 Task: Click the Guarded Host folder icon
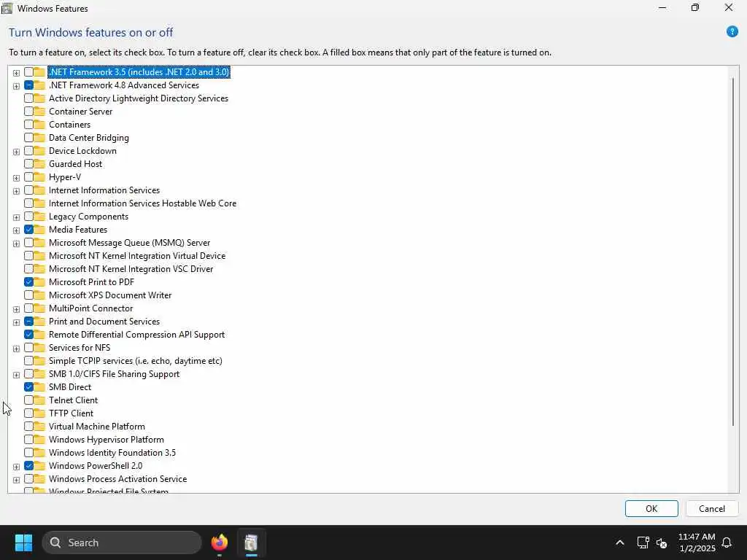pos(39,164)
